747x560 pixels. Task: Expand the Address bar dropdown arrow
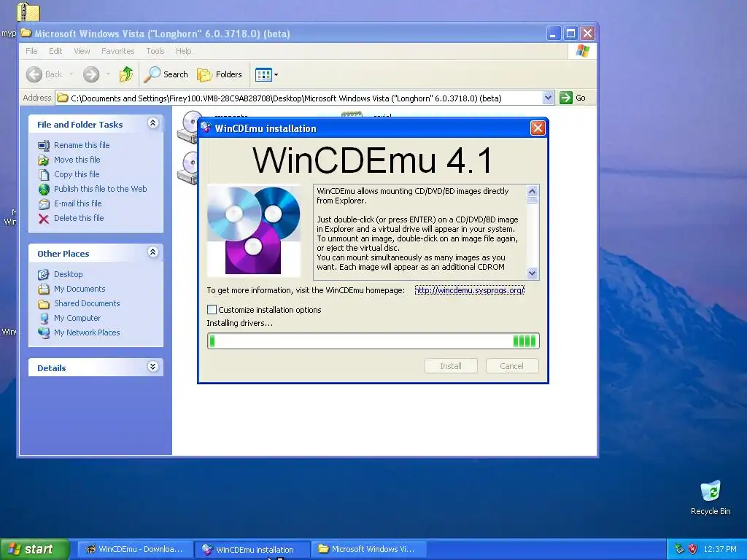pyautogui.click(x=548, y=98)
